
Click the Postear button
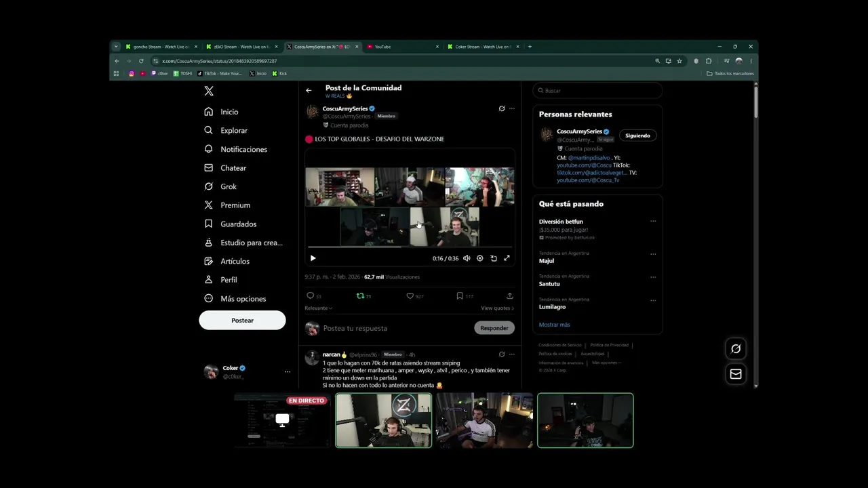pos(242,321)
